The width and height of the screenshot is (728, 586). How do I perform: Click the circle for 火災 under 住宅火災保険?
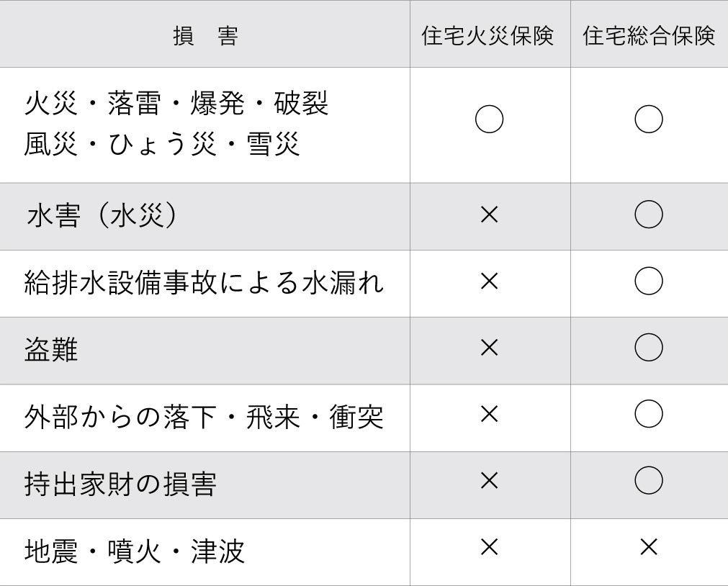(x=490, y=120)
